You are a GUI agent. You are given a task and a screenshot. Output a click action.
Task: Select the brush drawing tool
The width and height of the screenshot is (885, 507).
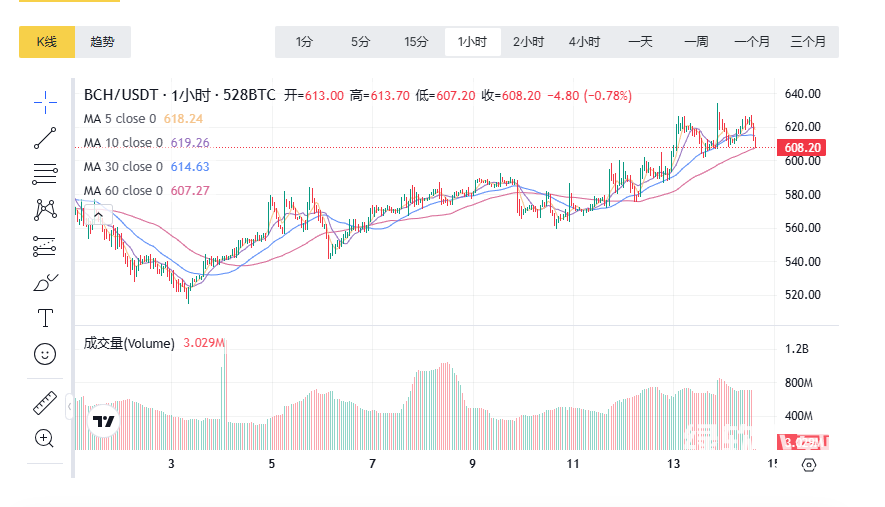45,283
